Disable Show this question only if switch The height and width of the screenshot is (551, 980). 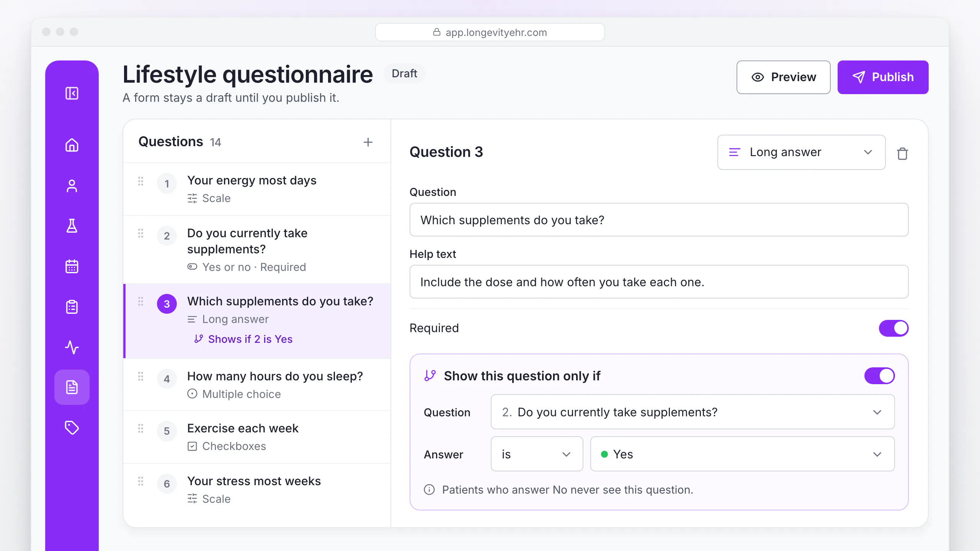click(x=879, y=376)
